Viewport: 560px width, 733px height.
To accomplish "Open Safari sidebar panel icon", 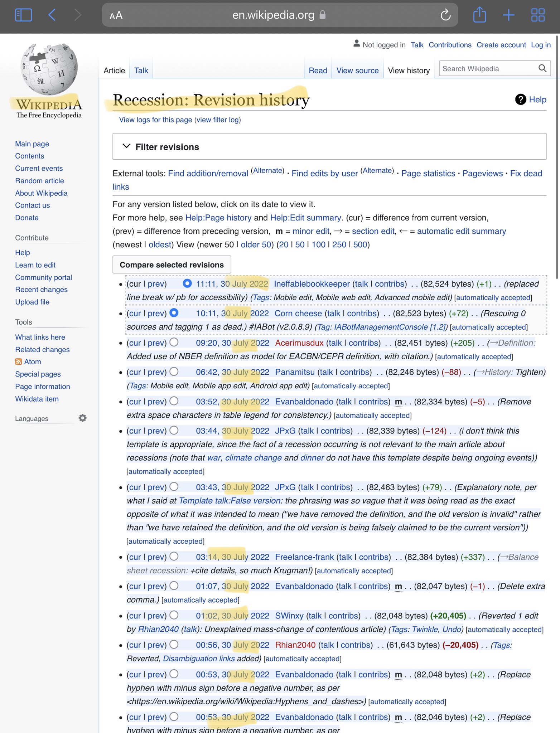I will pyautogui.click(x=24, y=15).
